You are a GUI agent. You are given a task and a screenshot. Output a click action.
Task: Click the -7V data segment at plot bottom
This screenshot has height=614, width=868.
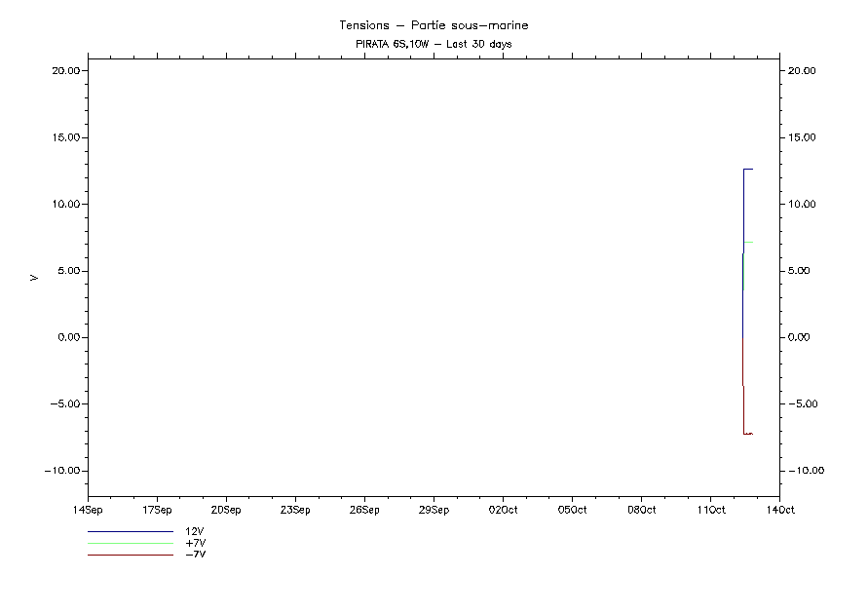tap(748, 433)
